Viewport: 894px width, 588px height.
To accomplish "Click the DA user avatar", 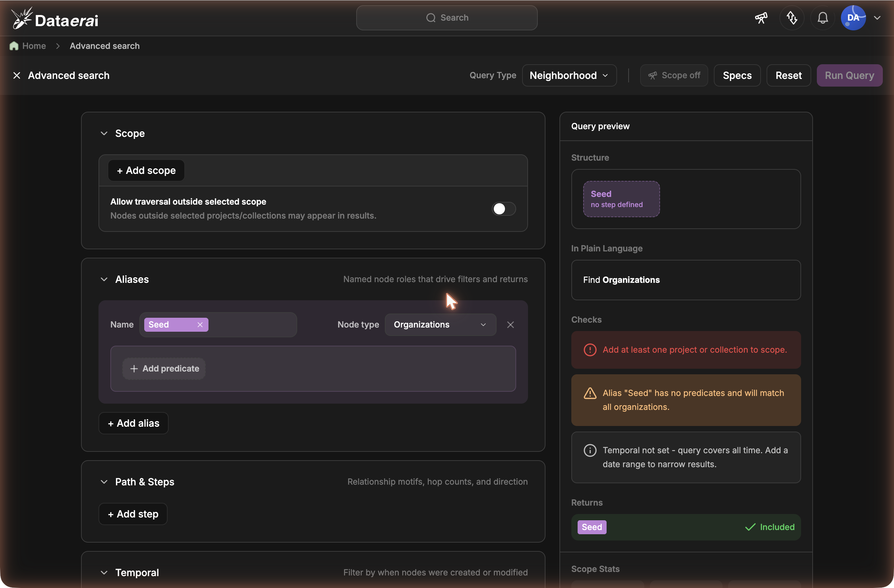I will tap(853, 18).
